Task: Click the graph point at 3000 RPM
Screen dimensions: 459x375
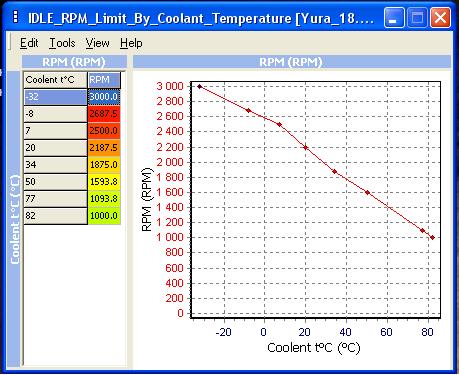Action: [200, 87]
